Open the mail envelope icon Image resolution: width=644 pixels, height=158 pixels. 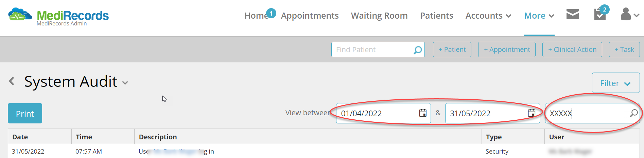[573, 14]
